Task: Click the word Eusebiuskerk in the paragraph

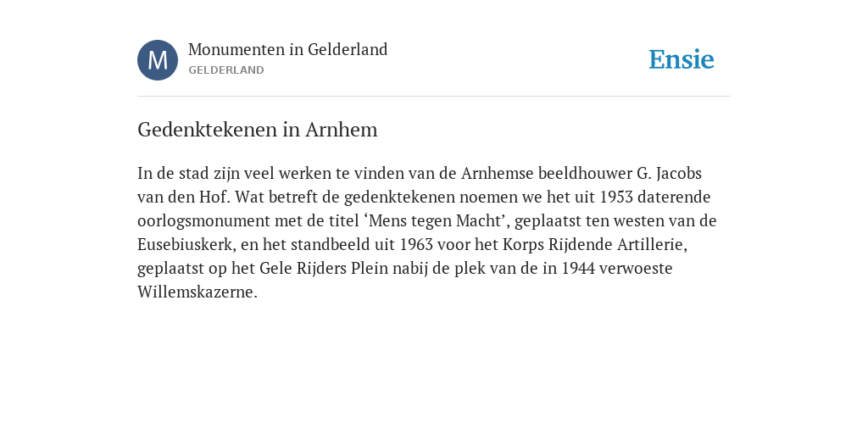Action: (186, 245)
